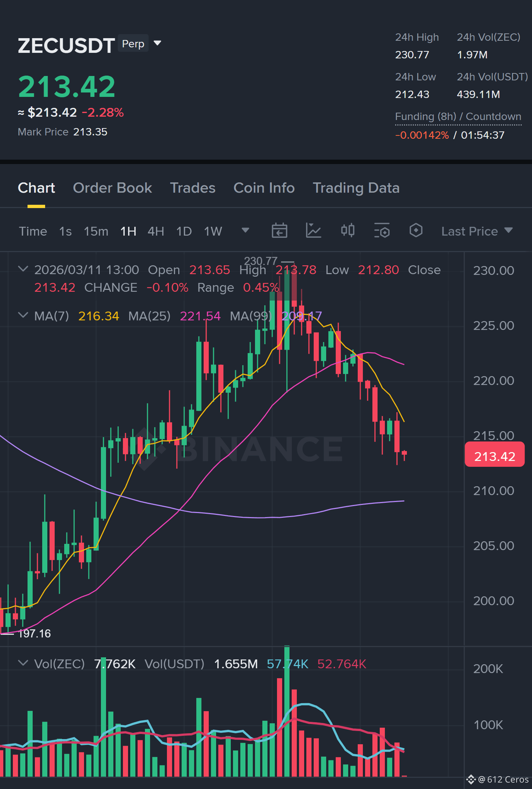Select the candlestick chart style icon
This screenshot has height=789, width=532.
click(x=347, y=230)
